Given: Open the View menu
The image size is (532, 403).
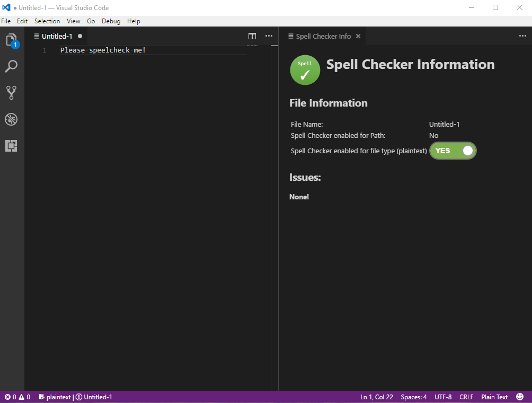Looking at the screenshot, I should pos(73,21).
